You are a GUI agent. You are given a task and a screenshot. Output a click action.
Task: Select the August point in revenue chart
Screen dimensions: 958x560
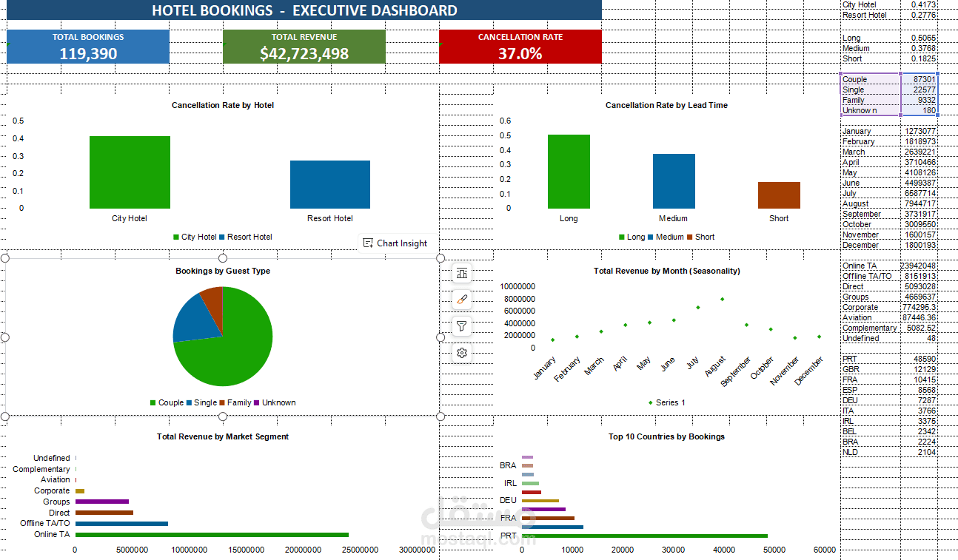(x=722, y=299)
